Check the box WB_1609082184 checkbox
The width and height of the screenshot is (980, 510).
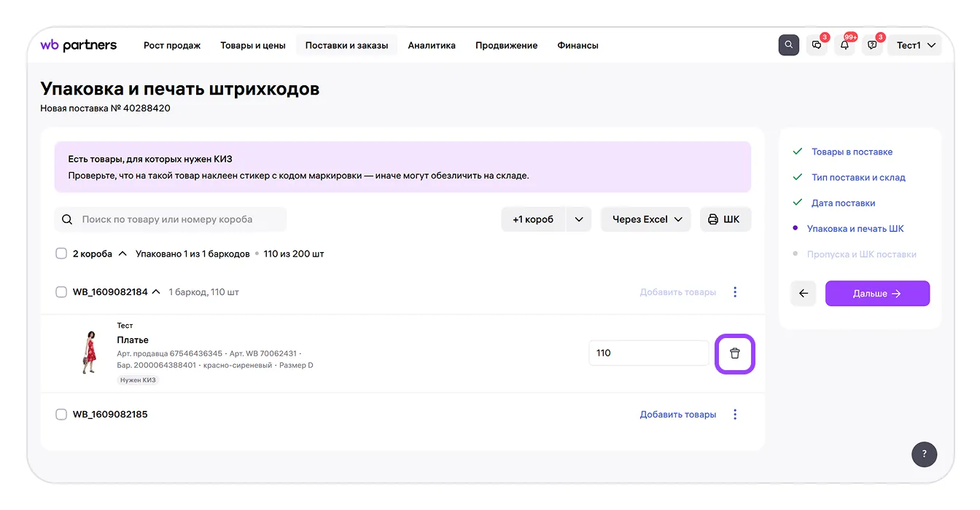61,292
